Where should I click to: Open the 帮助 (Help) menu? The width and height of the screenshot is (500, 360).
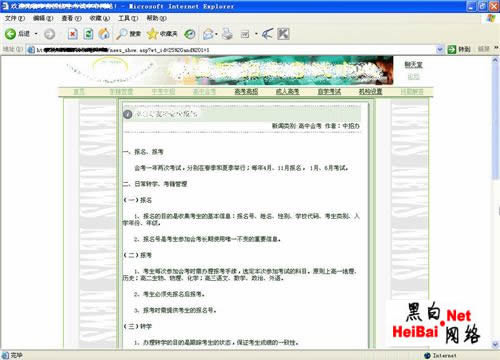tap(157, 18)
